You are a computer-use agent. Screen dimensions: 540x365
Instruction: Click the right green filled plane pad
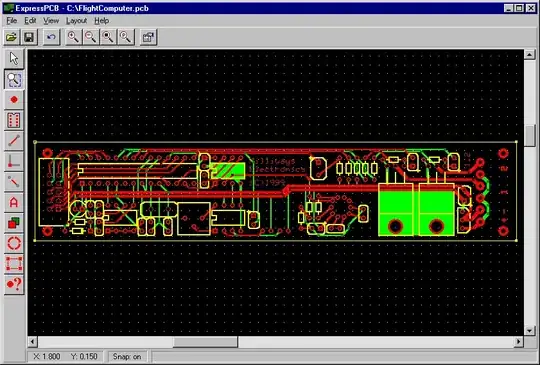(437, 210)
